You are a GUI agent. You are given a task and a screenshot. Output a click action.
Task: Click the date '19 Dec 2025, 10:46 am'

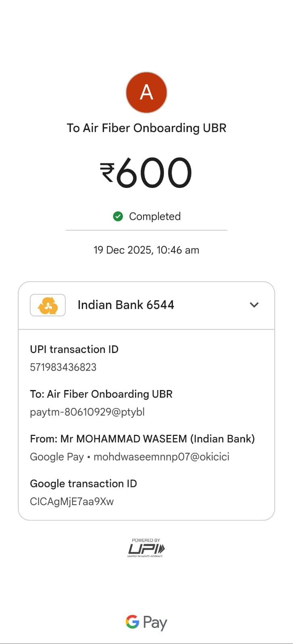coord(146,250)
